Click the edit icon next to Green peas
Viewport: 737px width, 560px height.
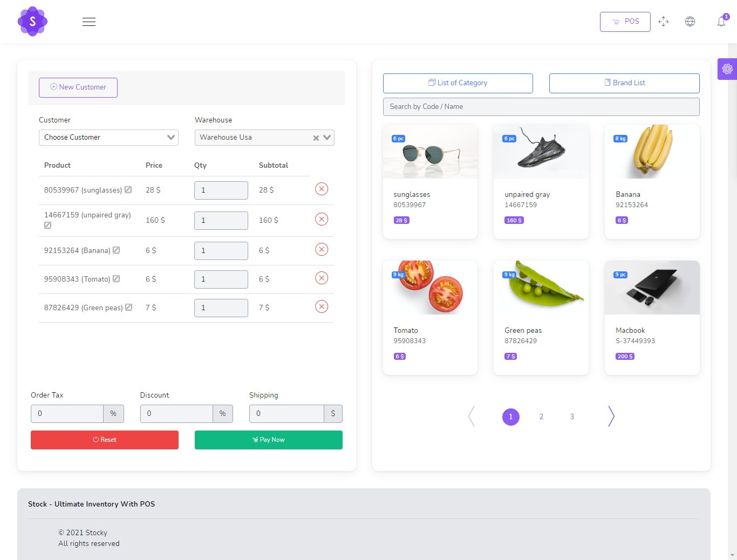[128, 306]
